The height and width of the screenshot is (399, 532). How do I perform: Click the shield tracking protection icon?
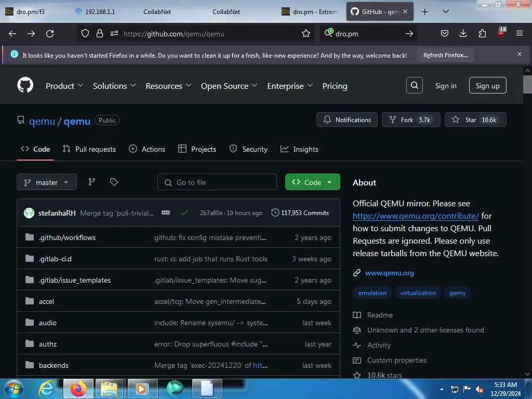point(85,34)
